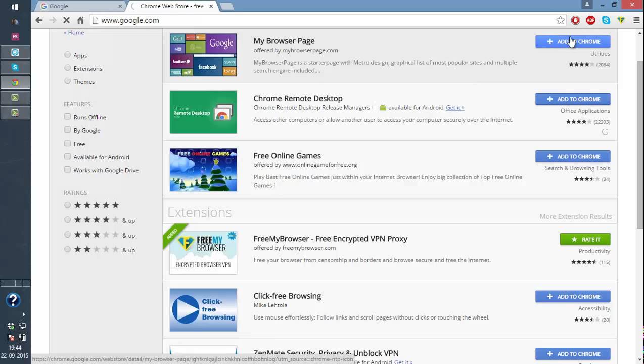The width and height of the screenshot is (644, 364).
Task: Close the Chrome Web Store tab
Action: [211, 6]
